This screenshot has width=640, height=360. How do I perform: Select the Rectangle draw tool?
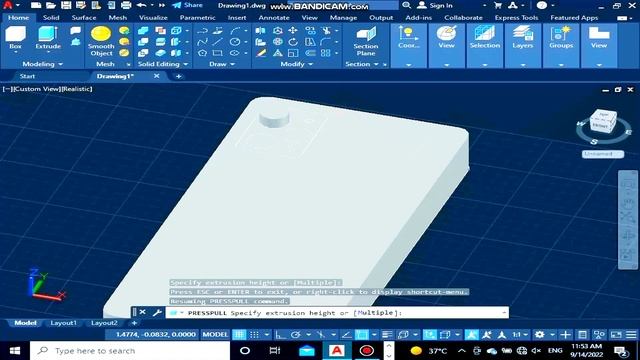click(218, 53)
